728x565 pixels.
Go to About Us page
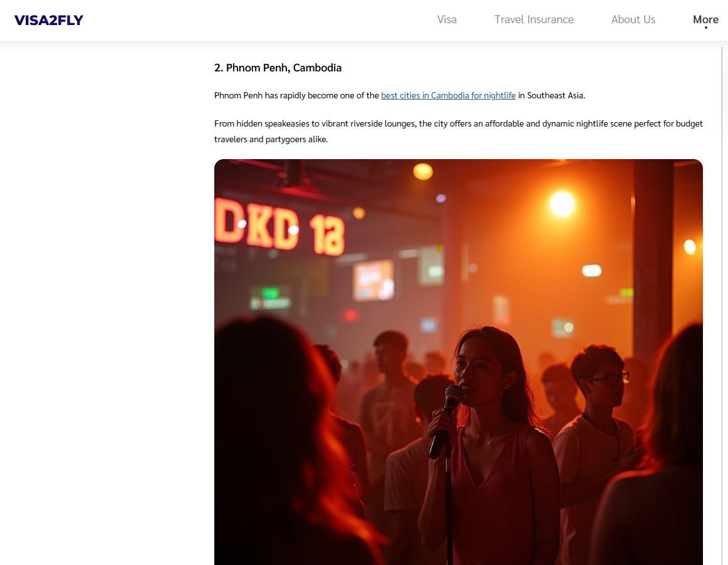[633, 19]
